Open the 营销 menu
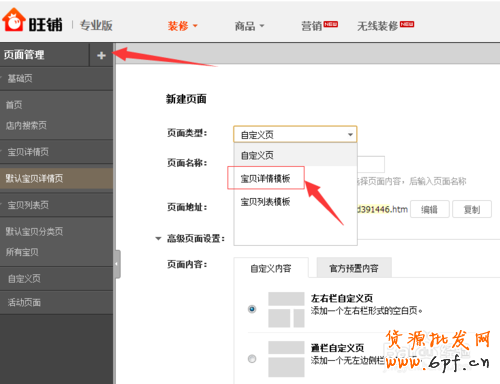 [x=319, y=26]
